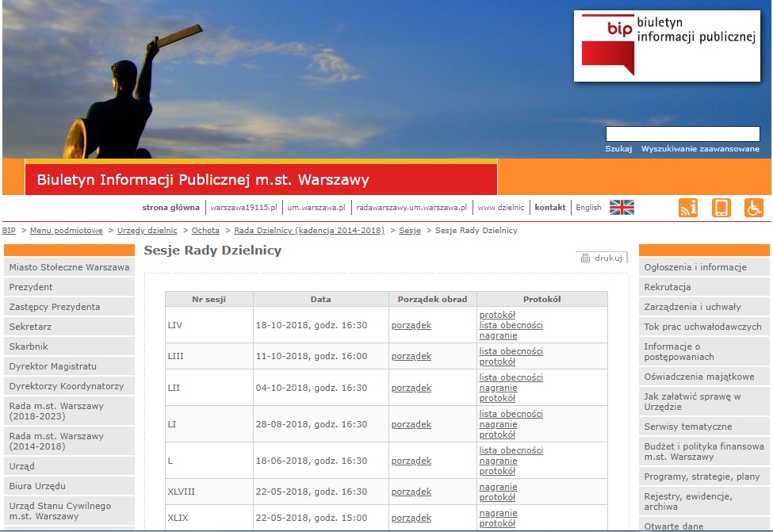Open Biura Urzędu sidebar item

pos(69,486)
